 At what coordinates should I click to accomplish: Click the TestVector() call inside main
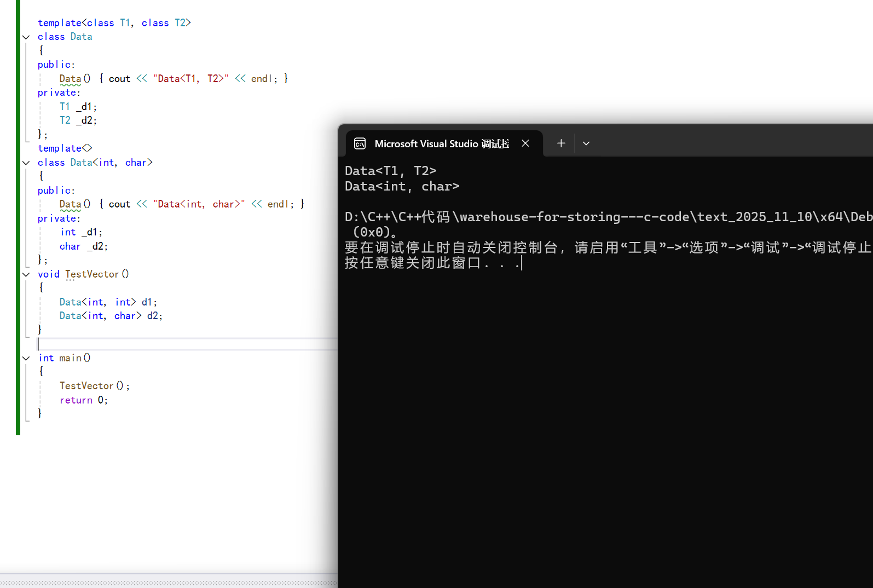(95, 386)
